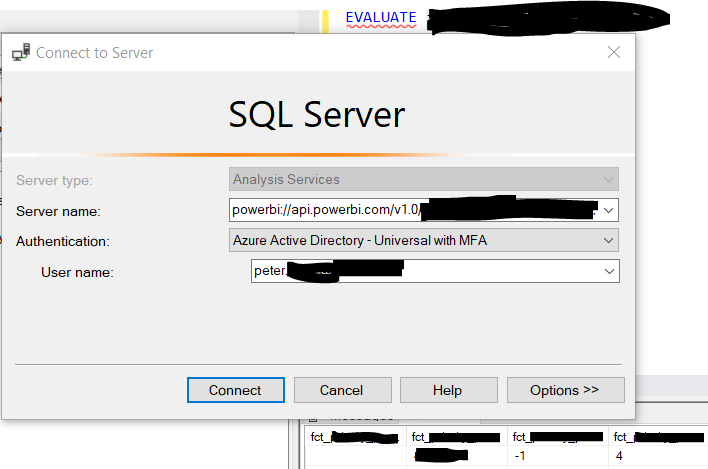Open the Authentication dropdown arrow
The height and width of the screenshot is (469, 708).
[x=608, y=241]
